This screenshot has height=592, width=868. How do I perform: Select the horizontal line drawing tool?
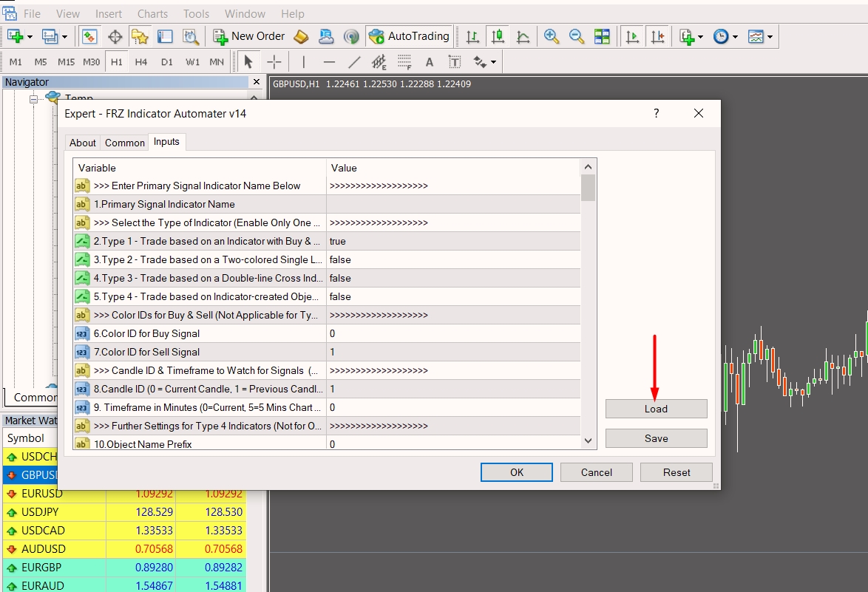pos(329,62)
